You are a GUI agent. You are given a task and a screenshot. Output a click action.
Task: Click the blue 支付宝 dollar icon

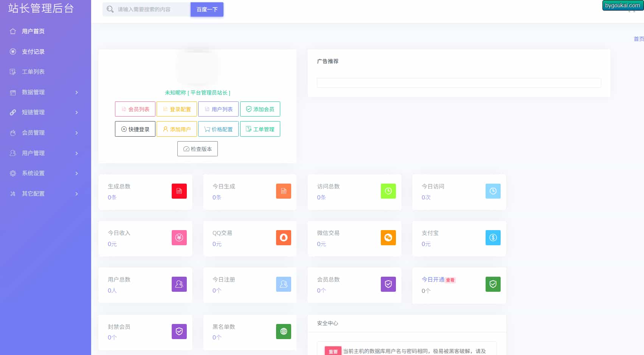(493, 238)
